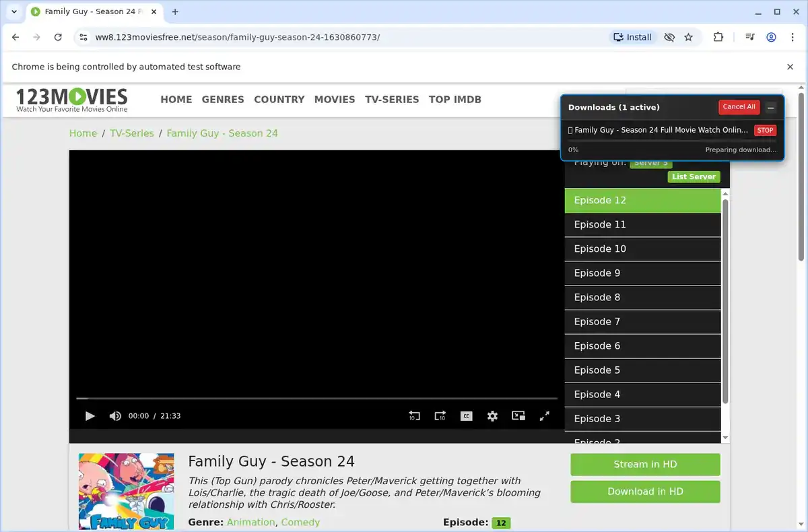This screenshot has height=532, width=808.
Task: Click the Family Guy - Season 24 title
Action: tap(271, 461)
